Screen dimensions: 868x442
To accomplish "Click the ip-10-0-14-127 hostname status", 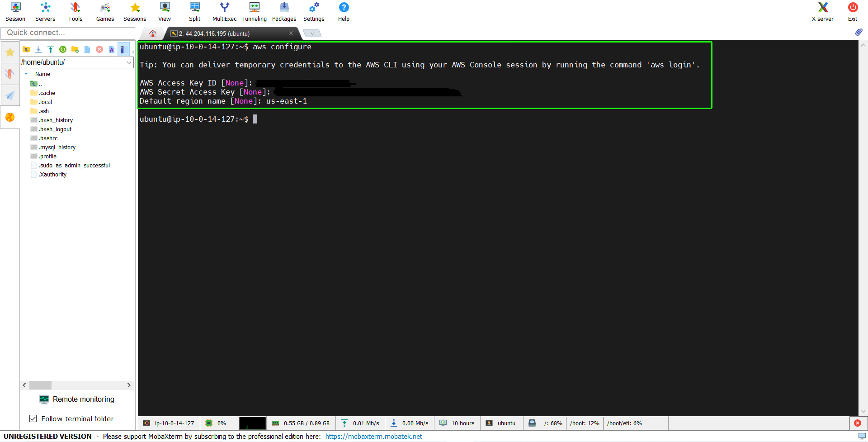I will pos(169,423).
